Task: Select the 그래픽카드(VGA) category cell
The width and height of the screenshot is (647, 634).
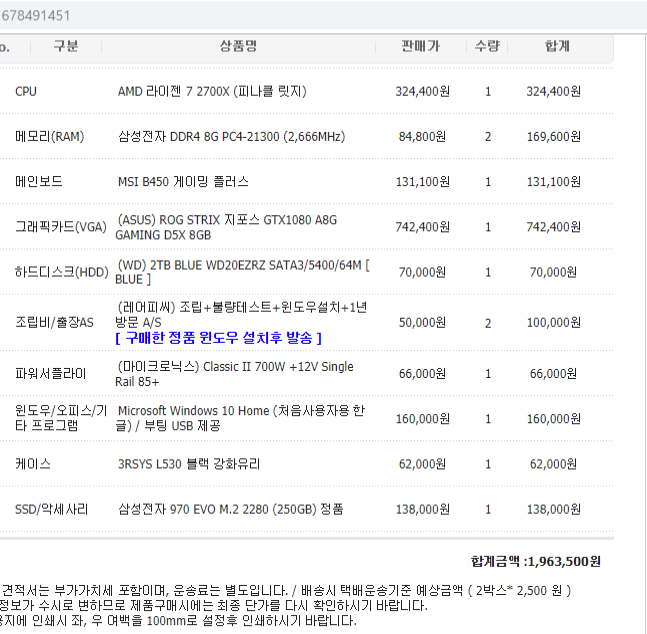Action: (x=61, y=227)
